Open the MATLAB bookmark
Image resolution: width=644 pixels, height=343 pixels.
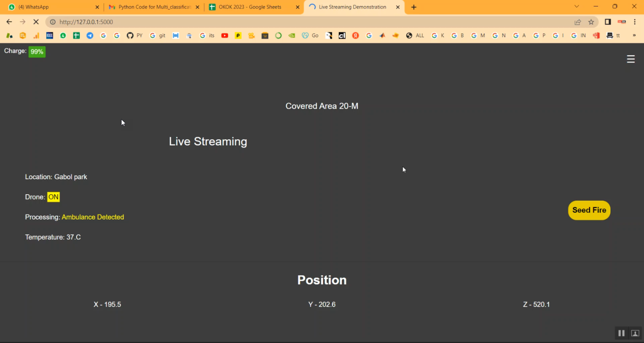382,36
